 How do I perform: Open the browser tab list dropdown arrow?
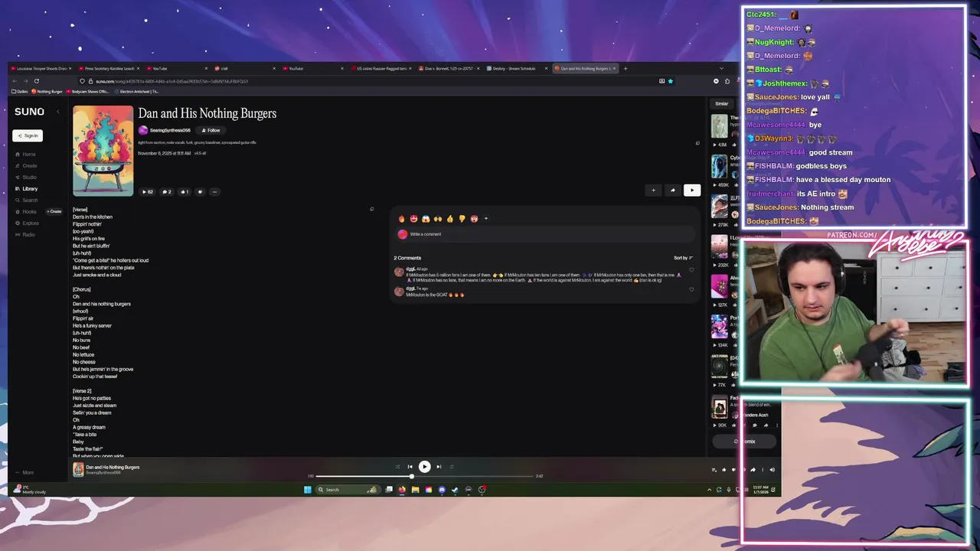[721, 68]
